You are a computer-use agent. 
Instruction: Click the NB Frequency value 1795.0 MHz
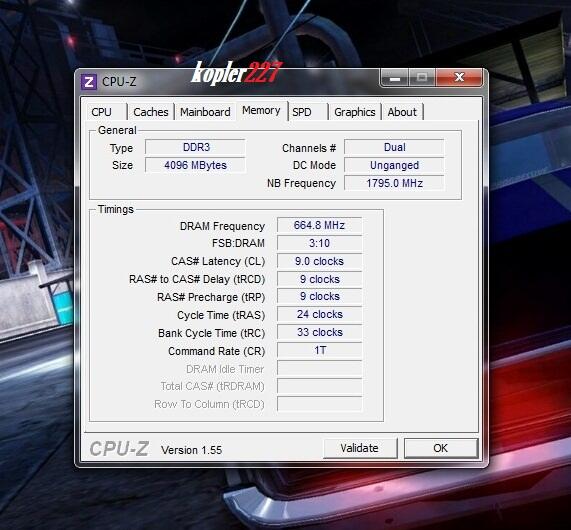[x=394, y=183]
